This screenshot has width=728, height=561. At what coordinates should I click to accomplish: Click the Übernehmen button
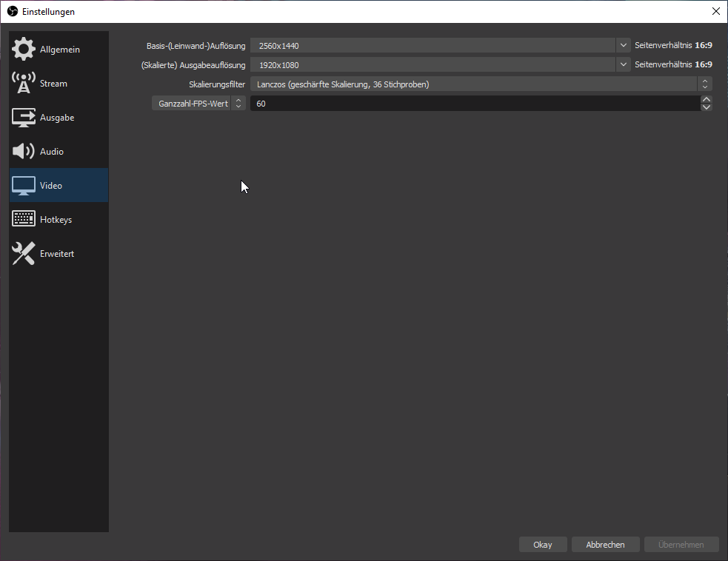coord(681,544)
